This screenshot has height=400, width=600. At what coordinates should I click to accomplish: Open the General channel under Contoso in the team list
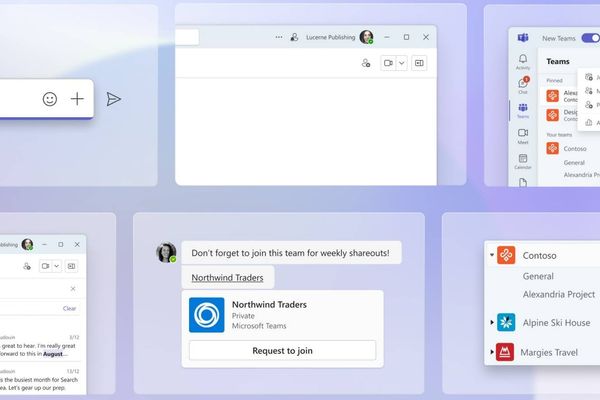(538, 276)
